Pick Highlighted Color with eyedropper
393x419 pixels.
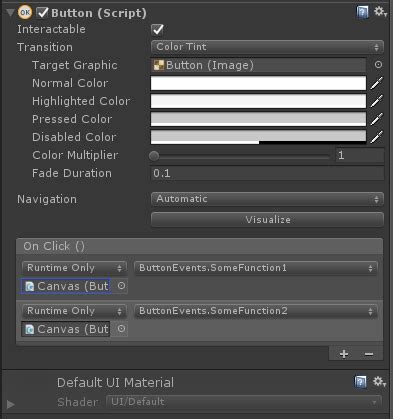(377, 101)
